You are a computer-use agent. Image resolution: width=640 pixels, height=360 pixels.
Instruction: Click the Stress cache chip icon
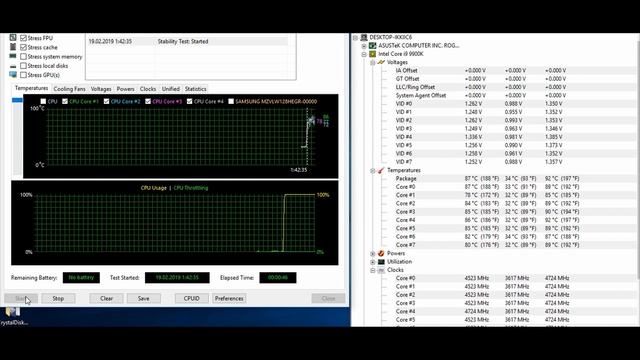click(13, 47)
